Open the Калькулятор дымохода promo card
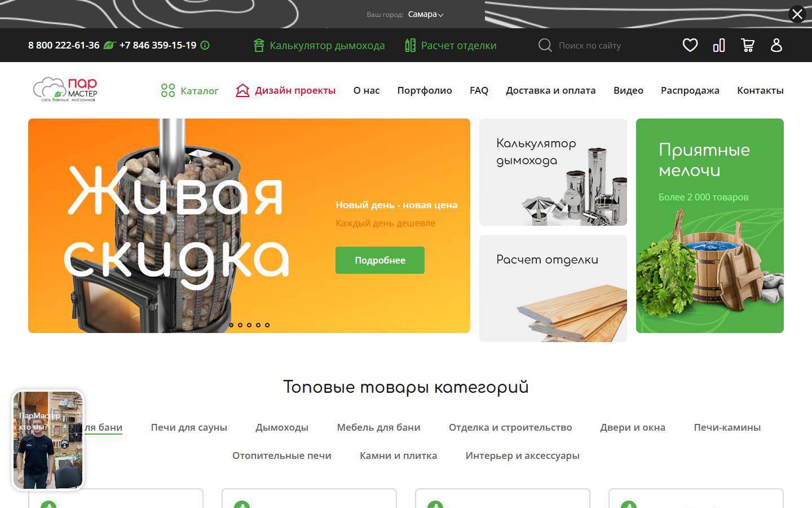Screen dimensions: 812x508 coord(553,172)
